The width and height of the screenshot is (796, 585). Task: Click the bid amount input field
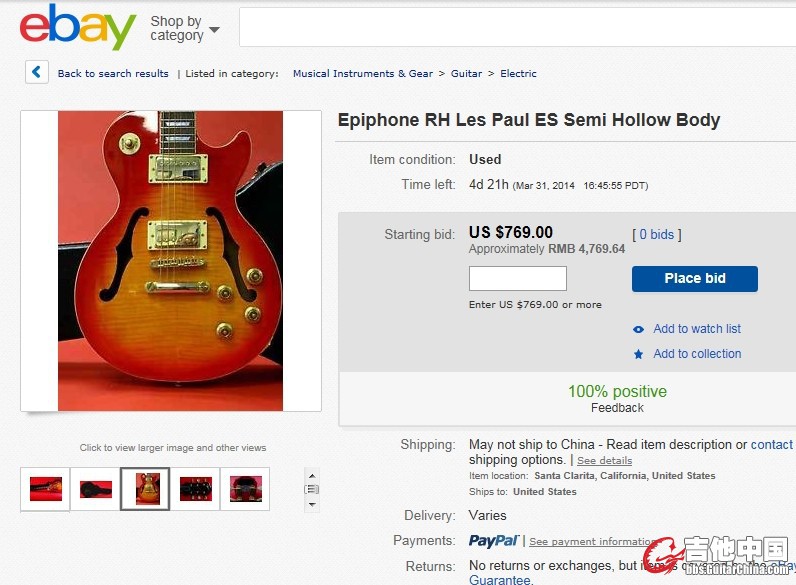[x=517, y=278]
